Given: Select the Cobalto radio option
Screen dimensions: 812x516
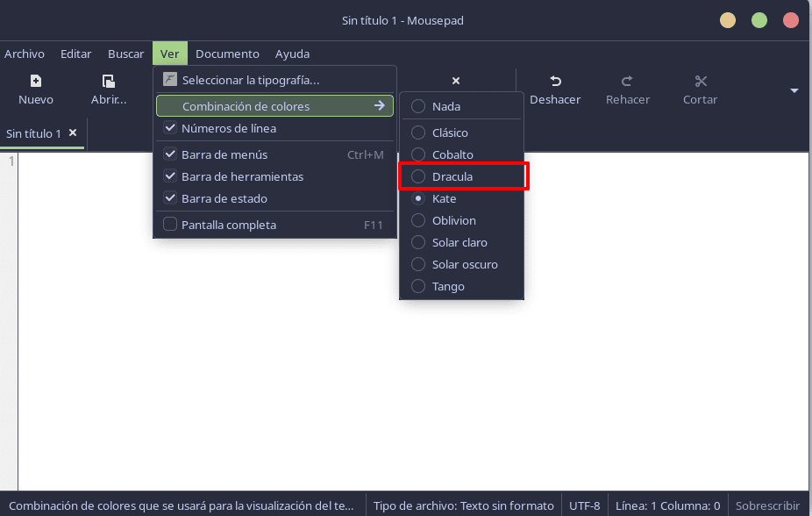Looking at the screenshot, I should [418, 154].
